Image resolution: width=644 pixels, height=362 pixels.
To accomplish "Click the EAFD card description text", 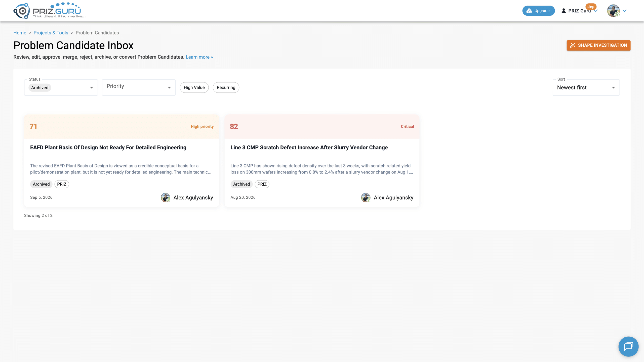I will pos(120,169).
